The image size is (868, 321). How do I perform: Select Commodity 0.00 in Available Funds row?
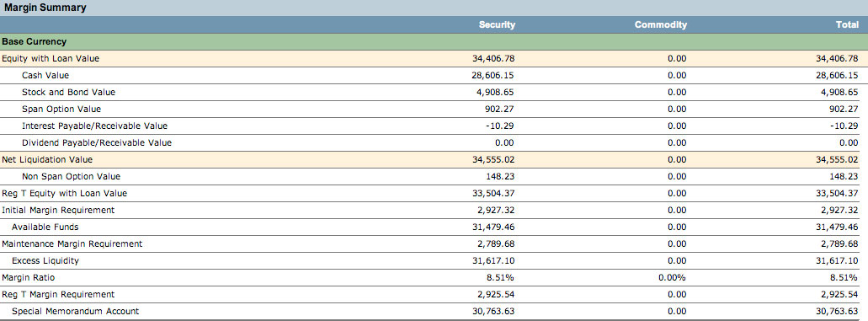pyautogui.click(x=677, y=227)
